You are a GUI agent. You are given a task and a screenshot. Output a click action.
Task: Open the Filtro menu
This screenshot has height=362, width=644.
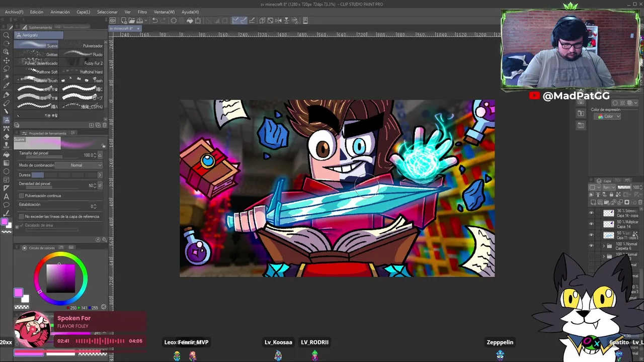tap(142, 12)
